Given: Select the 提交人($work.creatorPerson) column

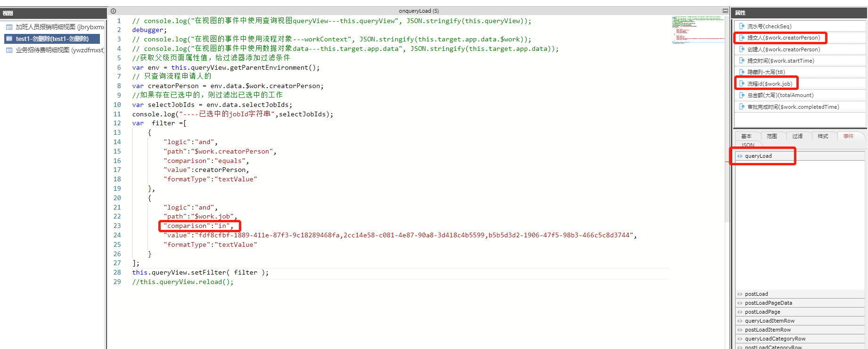Looking at the screenshot, I should tap(800, 38).
